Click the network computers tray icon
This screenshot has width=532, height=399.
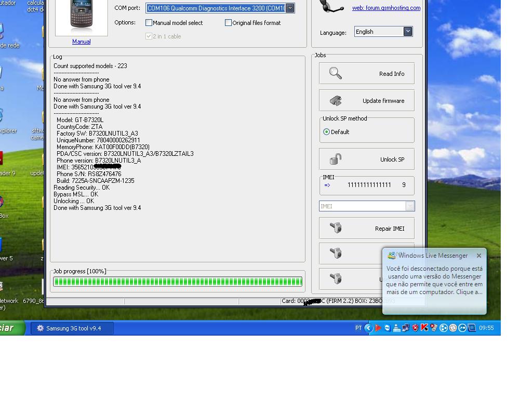pyautogui.click(x=405, y=328)
